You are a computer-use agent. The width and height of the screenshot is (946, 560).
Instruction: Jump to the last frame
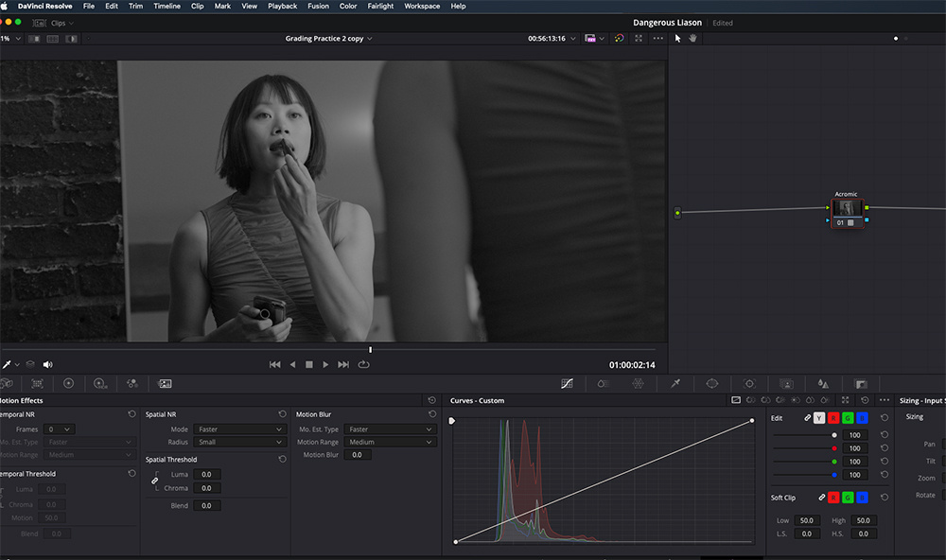tap(343, 364)
